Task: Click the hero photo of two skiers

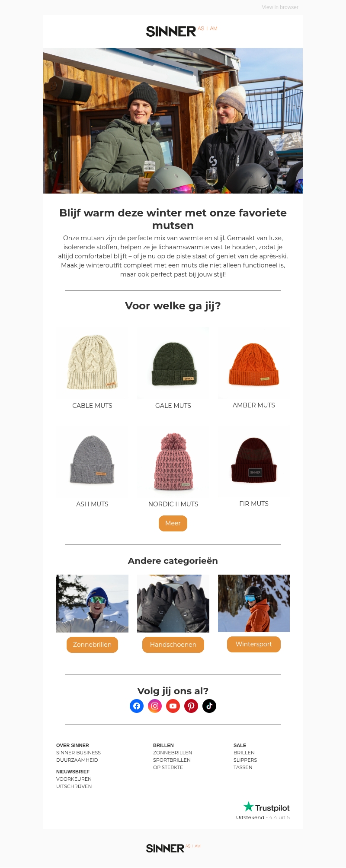Action: click(173, 121)
